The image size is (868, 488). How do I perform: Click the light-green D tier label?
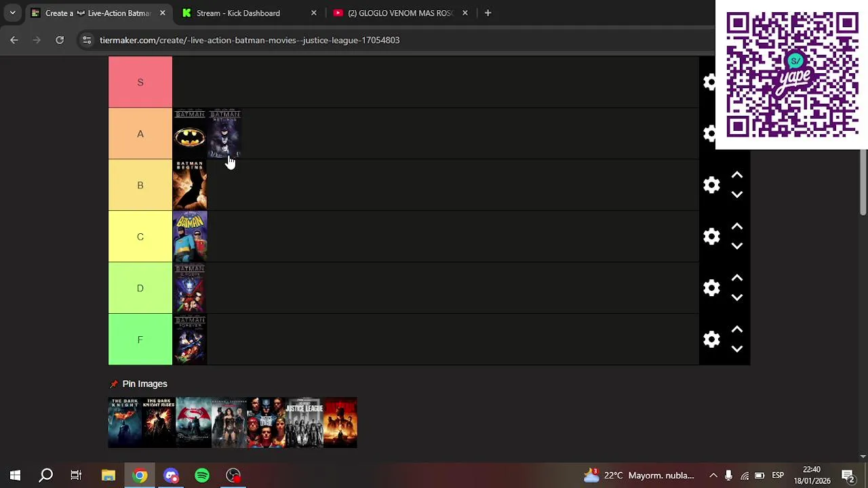point(140,288)
